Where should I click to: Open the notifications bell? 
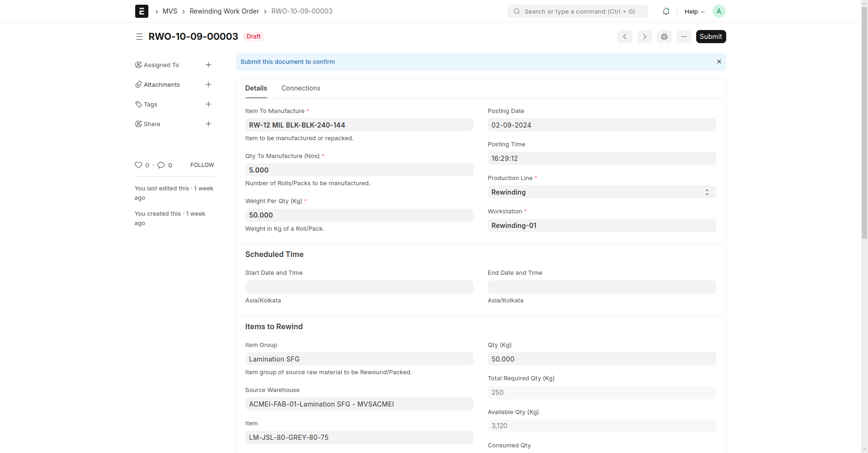click(666, 11)
